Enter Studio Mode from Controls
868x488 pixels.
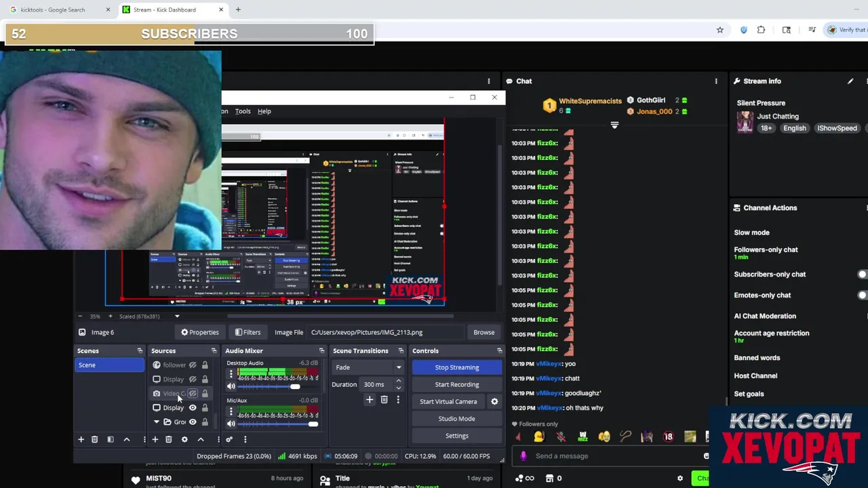(456, 419)
